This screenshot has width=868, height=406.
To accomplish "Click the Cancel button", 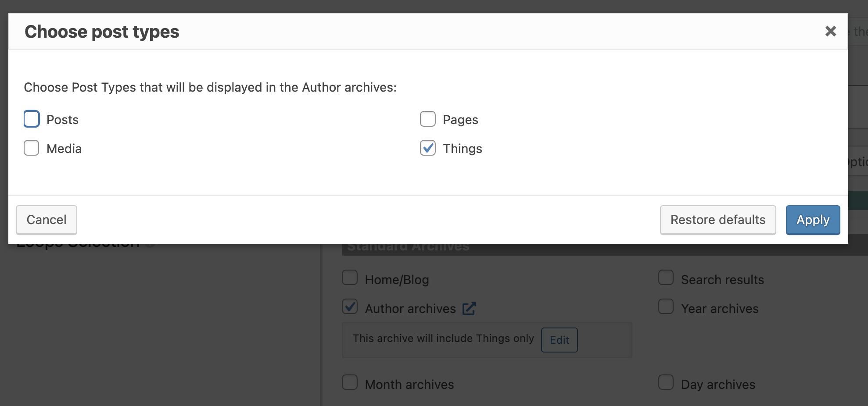I will (x=47, y=220).
